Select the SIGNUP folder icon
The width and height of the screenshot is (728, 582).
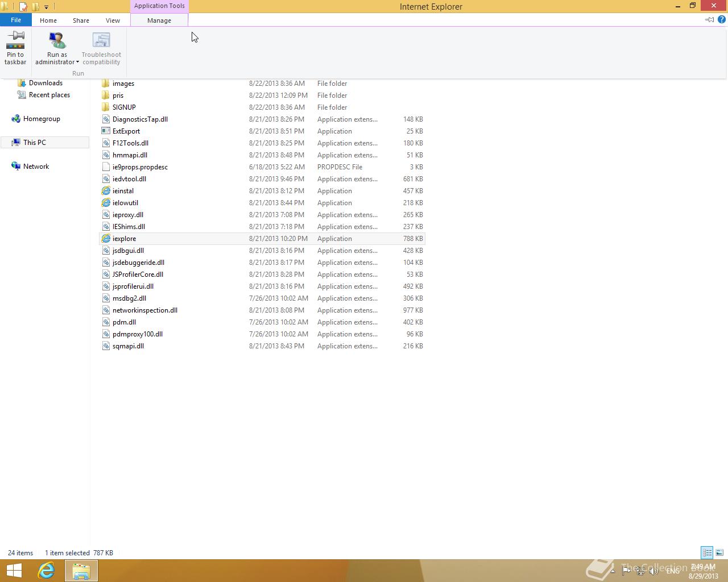(x=106, y=107)
